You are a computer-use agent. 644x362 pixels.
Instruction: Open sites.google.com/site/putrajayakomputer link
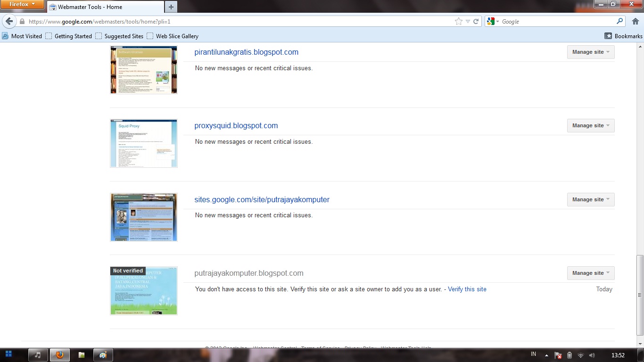(262, 199)
